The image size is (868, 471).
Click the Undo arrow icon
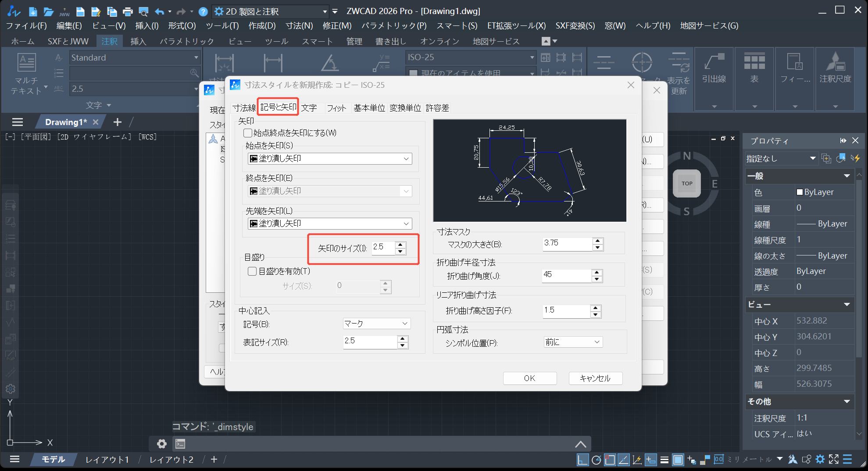(x=160, y=11)
